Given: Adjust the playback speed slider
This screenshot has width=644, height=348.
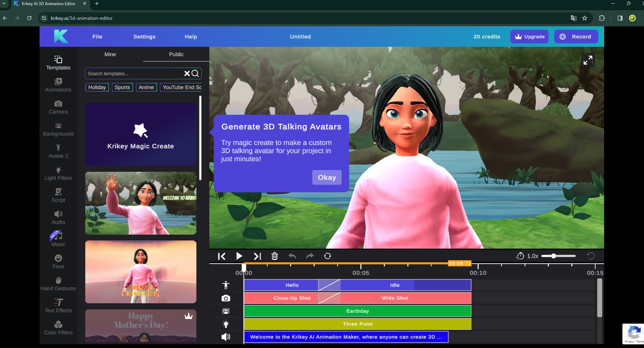Looking at the screenshot, I should pyautogui.click(x=558, y=256).
